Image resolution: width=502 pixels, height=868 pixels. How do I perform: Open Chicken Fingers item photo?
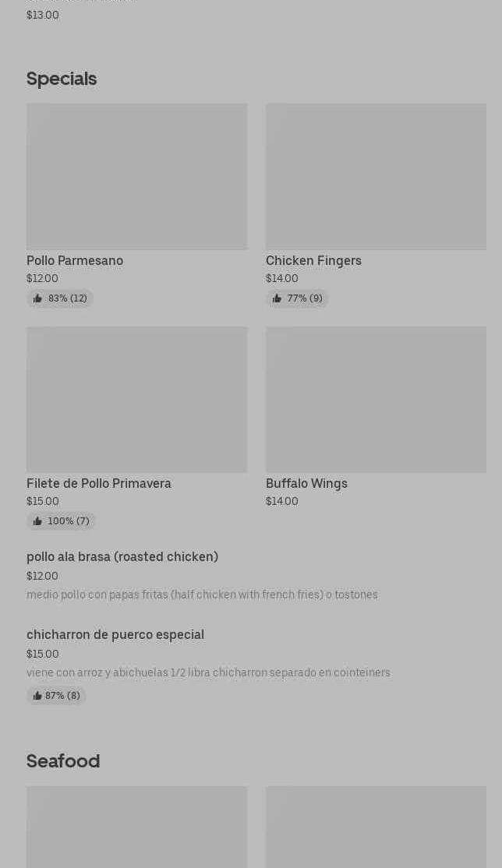(376, 177)
